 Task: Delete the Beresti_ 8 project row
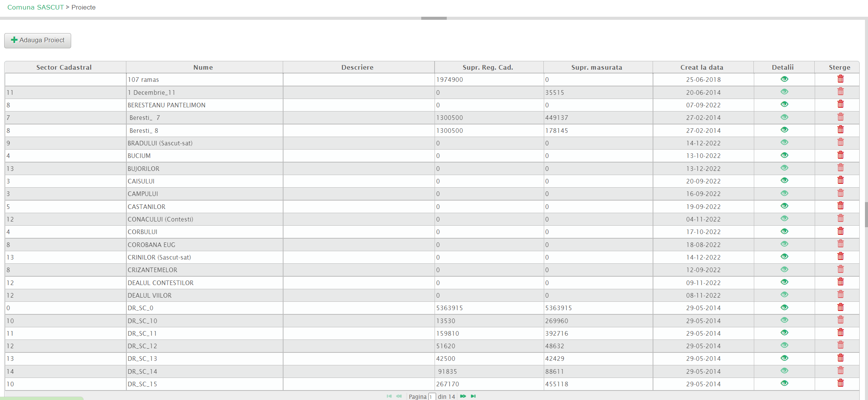[x=840, y=130]
